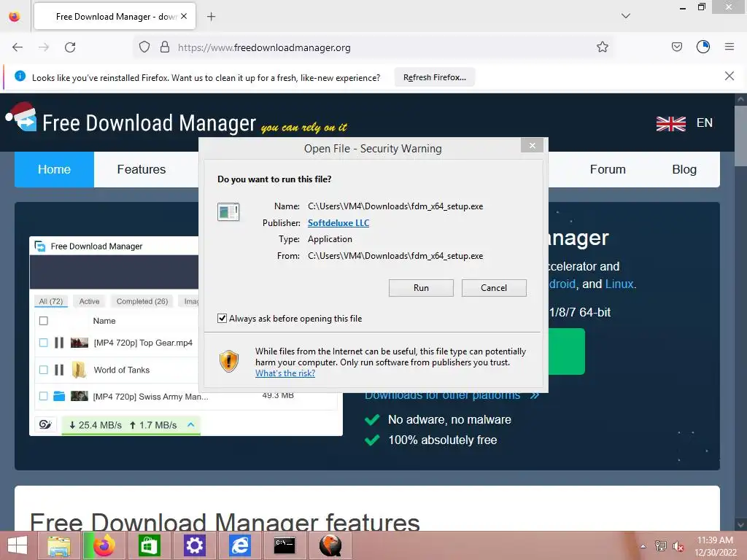
Task: Click the folder icon for Swiss Army Man
Action: pos(59,396)
